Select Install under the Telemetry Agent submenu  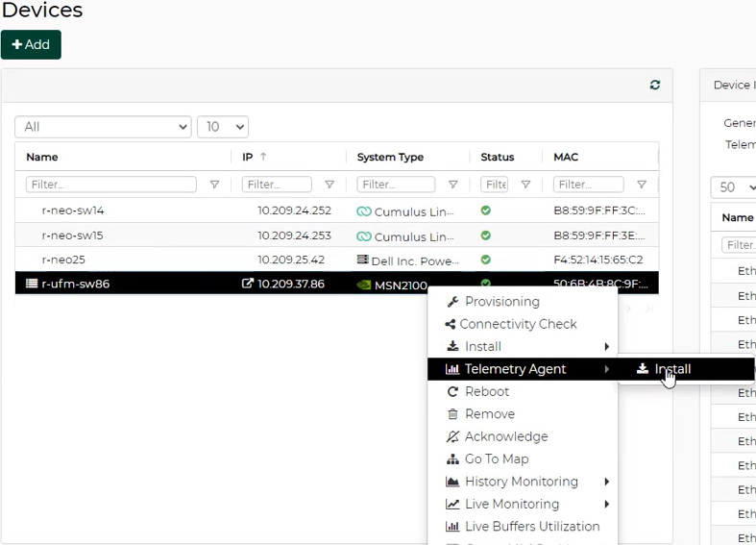click(672, 369)
